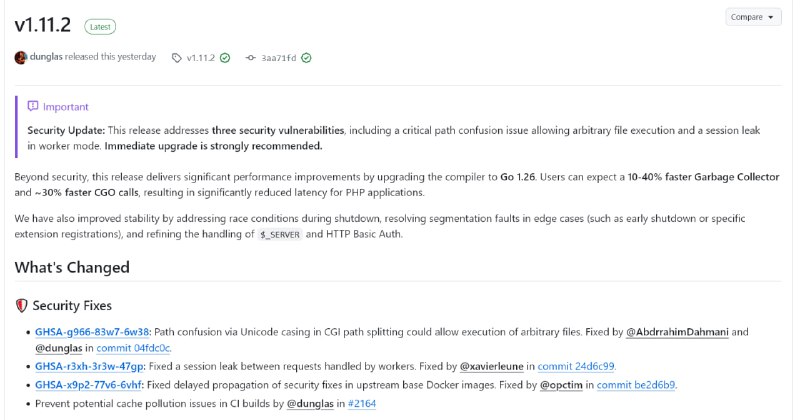Open advisory GHSA-x9p2-77v6-6vhf
The width and height of the screenshot is (800, 420).
[x=89, y=385]
